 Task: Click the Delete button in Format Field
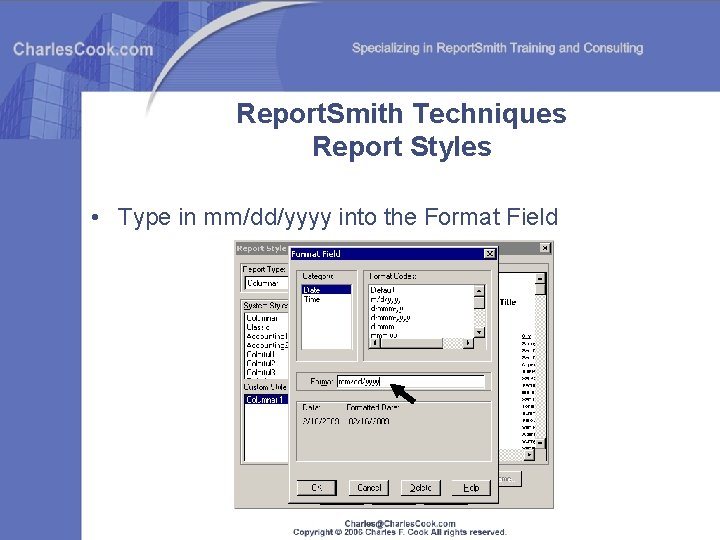pos(420,488)
